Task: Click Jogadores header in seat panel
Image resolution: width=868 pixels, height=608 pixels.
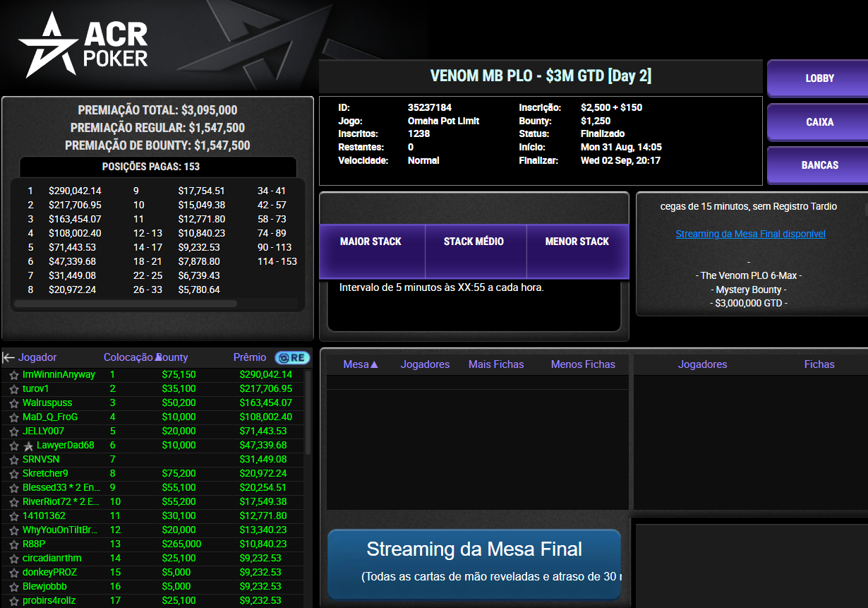Action: tap(702, 364)
